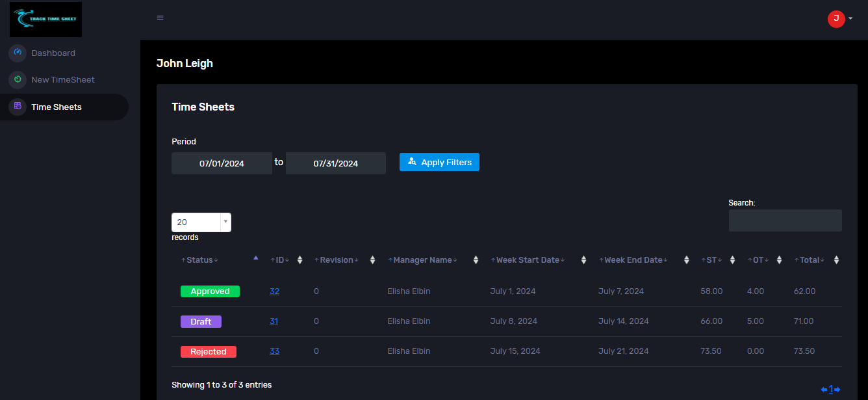Click the next page arrow in pagination
Viewport: 868px width, 400px height.
point(837,390)
